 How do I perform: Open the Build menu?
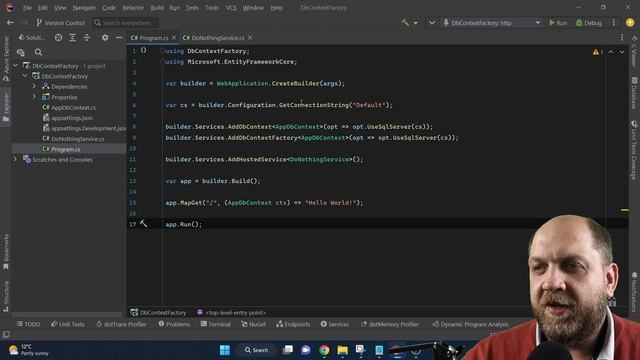point(157,8)
